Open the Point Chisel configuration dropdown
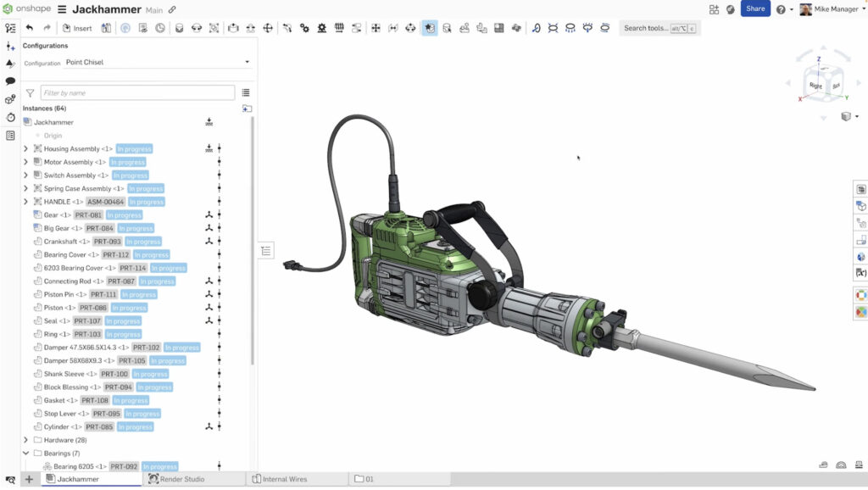 click(245, 62)
